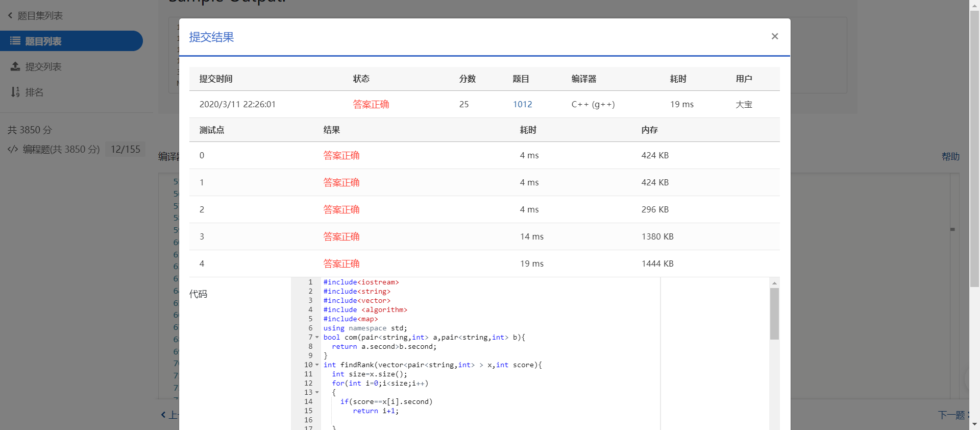Click the list icon in 题目列表
The height and width of the screenshot is (430, 980).
tap(15, 41)
